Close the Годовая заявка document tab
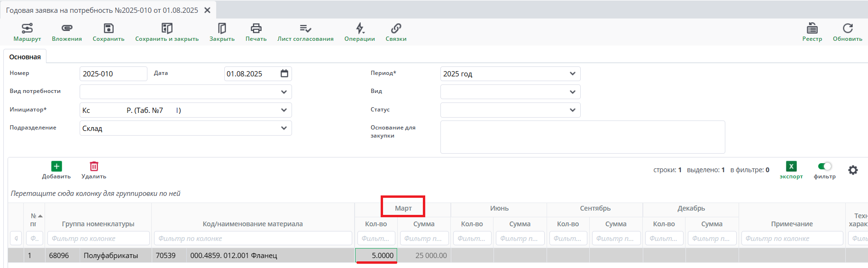Viewport: 868px width, 268px height. (x=207, y=10)
